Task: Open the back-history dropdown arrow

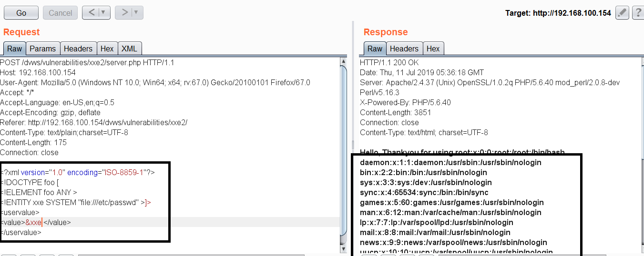Action: click(x=104, y=12)
